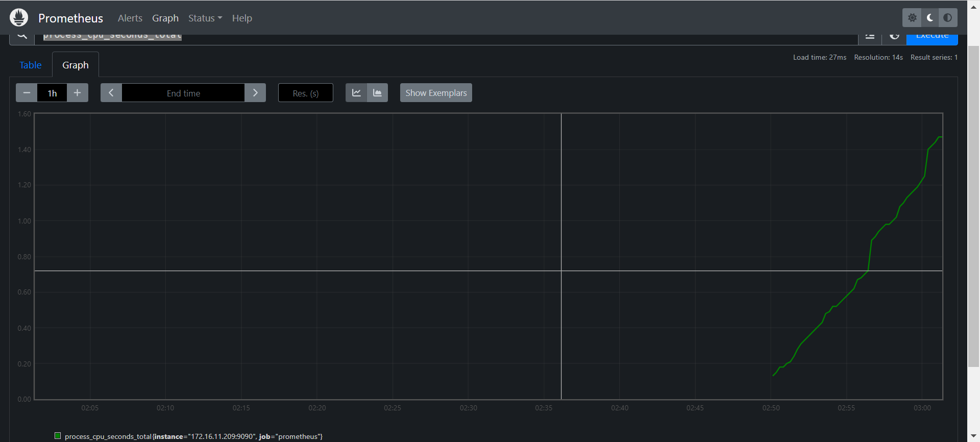Image resolution: width=980 pixels, height=442 pixels.
Task: Click the 1h range input
Action: click(52, 93)
